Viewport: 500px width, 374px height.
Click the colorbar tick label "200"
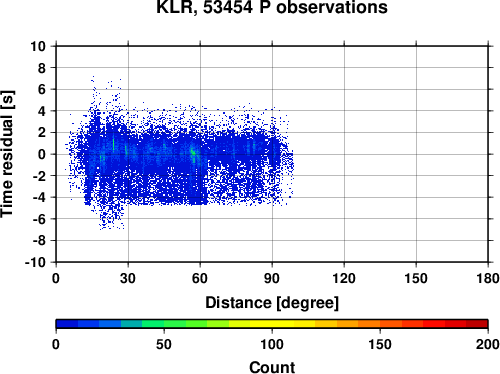487,344
